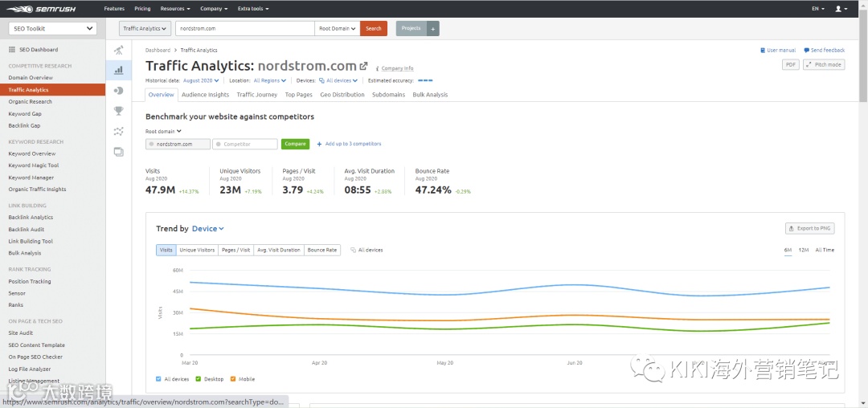This screenshot has width=868, height=408.
Task: Switch to the Bulk Analysis tab
Action: pos(430,95)
